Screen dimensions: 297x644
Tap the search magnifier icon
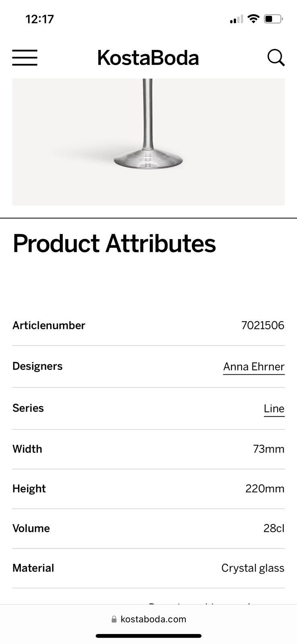[276, 58]
